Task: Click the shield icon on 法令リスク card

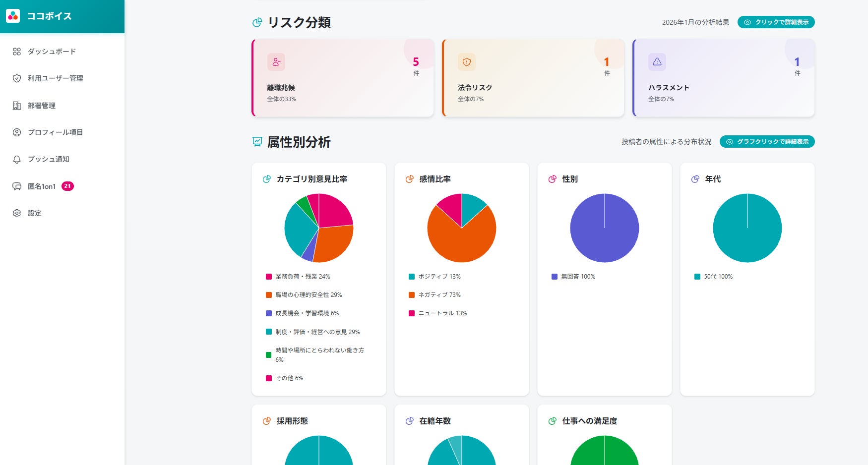Action: click(467, 62)
